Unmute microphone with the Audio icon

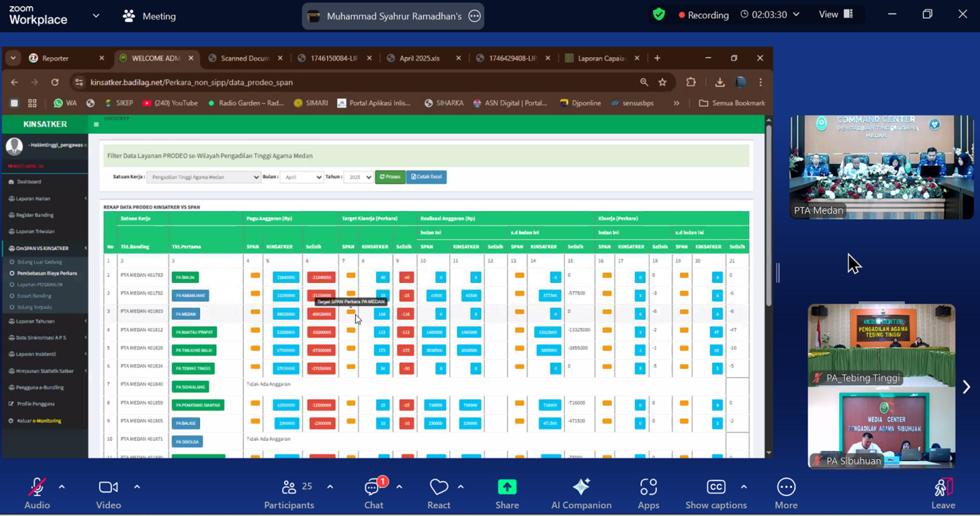tap(37, 487)
